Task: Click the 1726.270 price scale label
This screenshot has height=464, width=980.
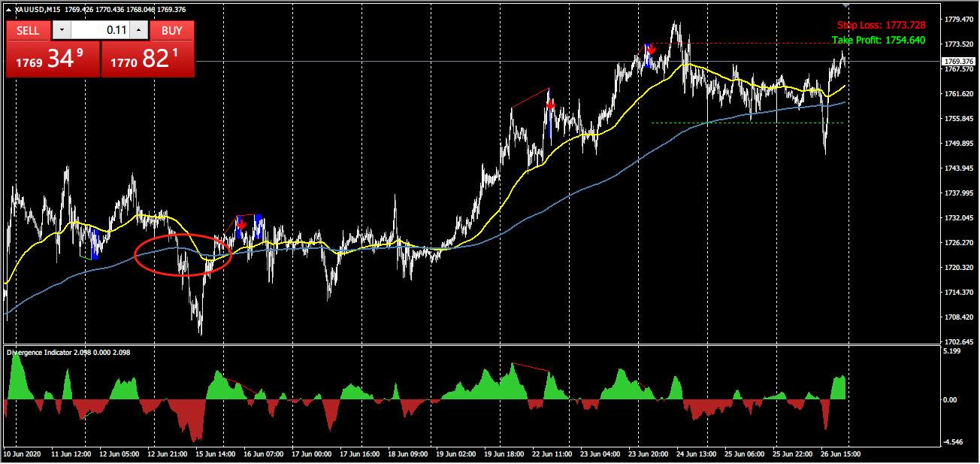Action: pyautogui.click(x=959, y=243)
